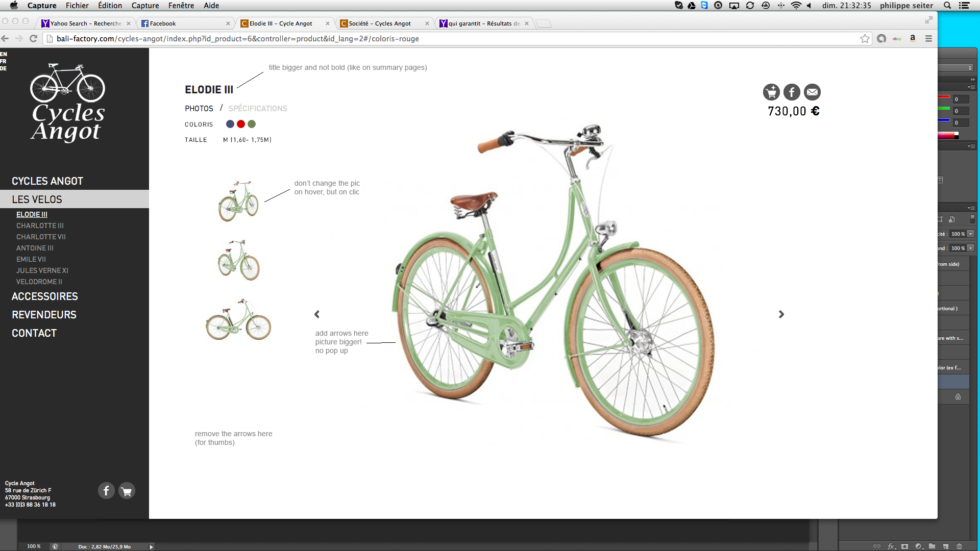Share the product via the Facebook circle icon
This screenshot has width=980, height=551.
[x=792, y=92]
